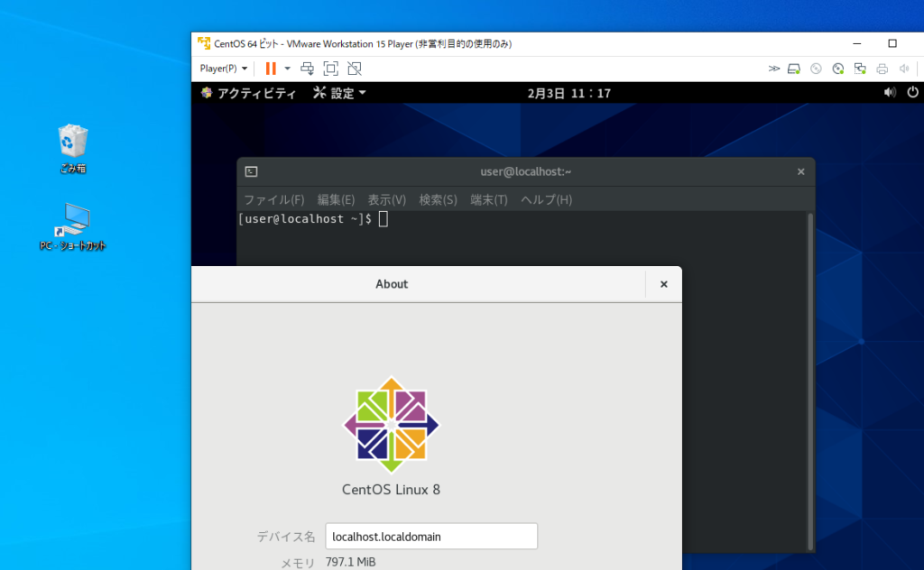
Task: Open the 検索(S) terminal menu
Action: (x=438, y=199)
